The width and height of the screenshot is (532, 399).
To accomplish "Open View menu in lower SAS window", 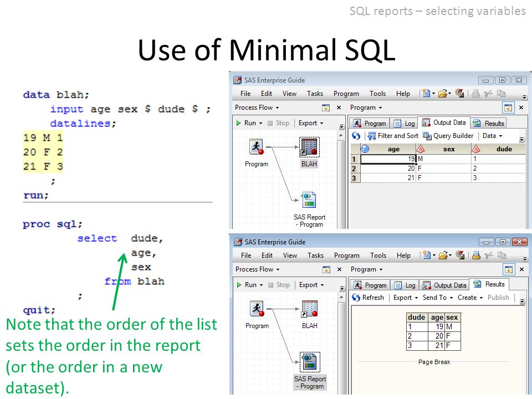I will click(290, 255).
